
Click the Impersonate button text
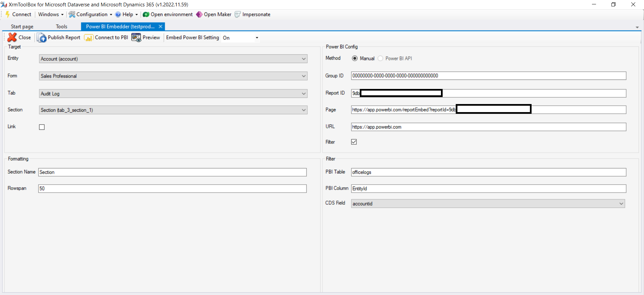[256, 14]
